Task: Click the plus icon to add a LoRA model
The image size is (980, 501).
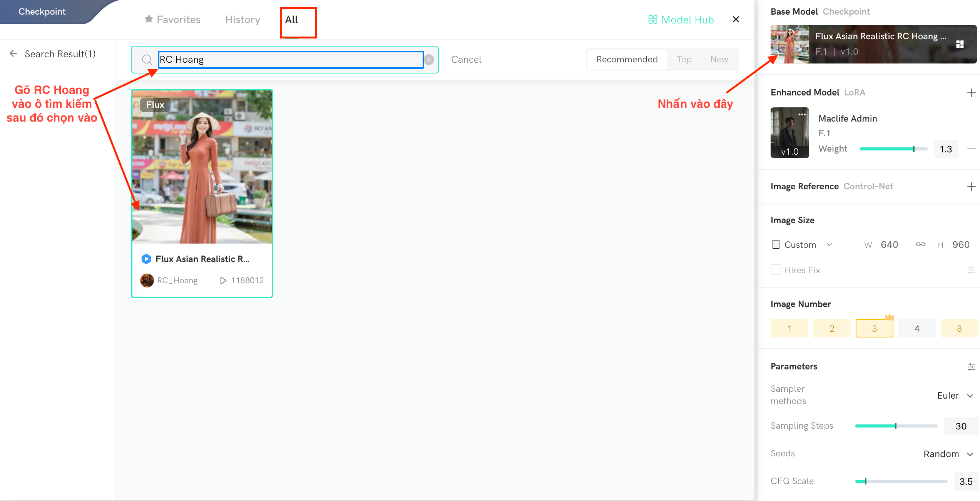Action: click(972, 92)
